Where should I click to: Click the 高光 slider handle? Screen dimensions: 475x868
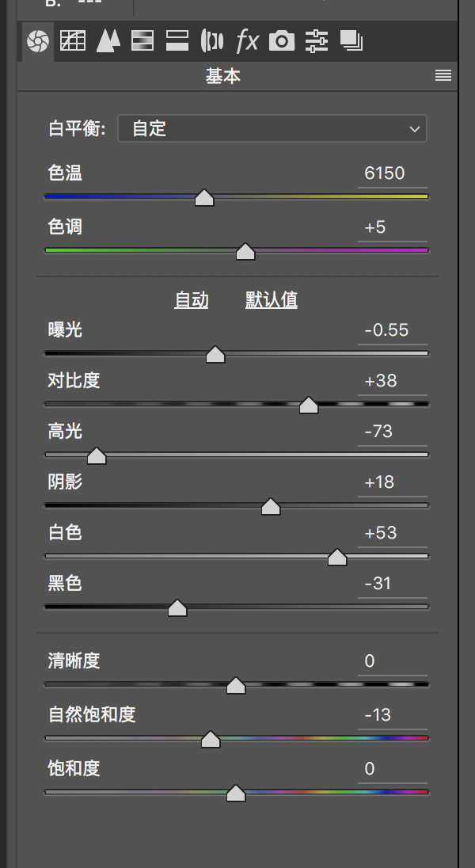coord(97,456)
